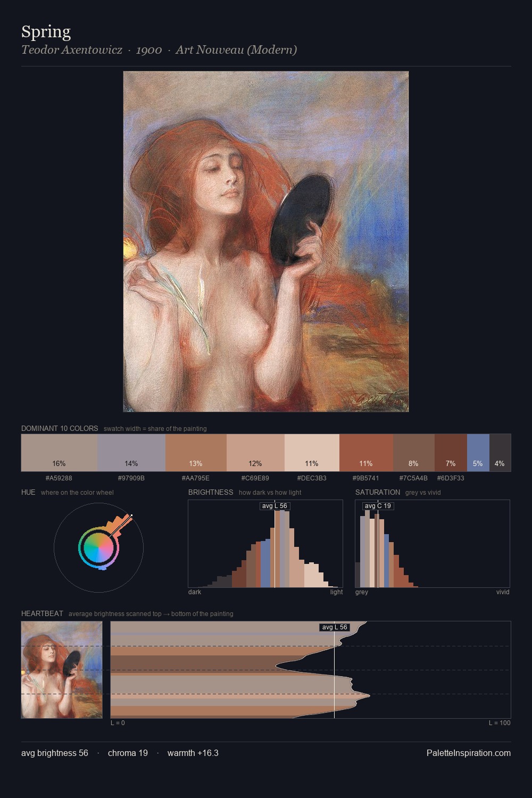
Task: Click the HEARTBEAT section heading
Action: (42, 613)
